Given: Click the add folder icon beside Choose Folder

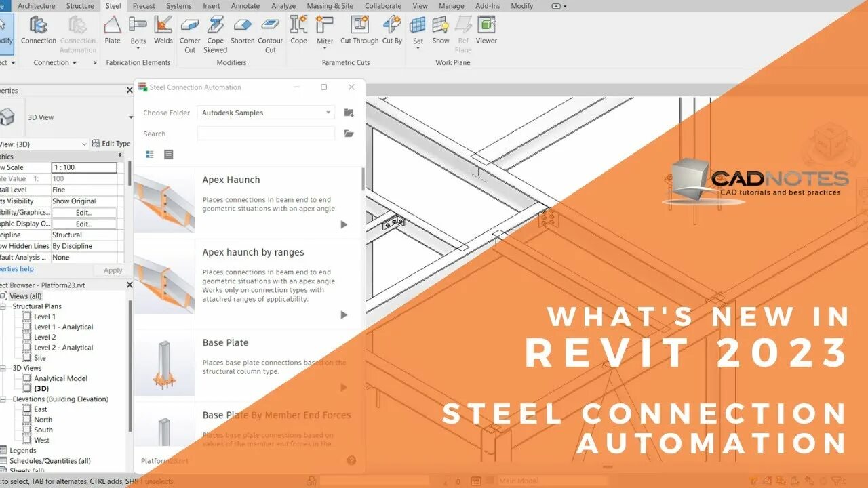Looking at the screenshot, I should point(349,113).
